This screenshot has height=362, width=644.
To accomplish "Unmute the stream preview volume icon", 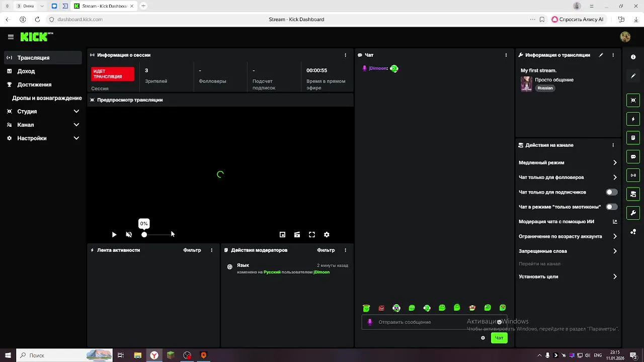I will tap(129, 235).
